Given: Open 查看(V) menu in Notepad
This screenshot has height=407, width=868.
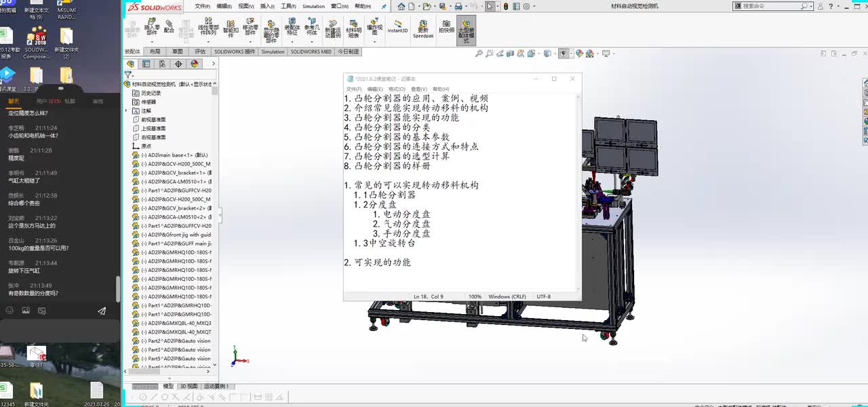Looking at the screenshot, I should 419,89.
